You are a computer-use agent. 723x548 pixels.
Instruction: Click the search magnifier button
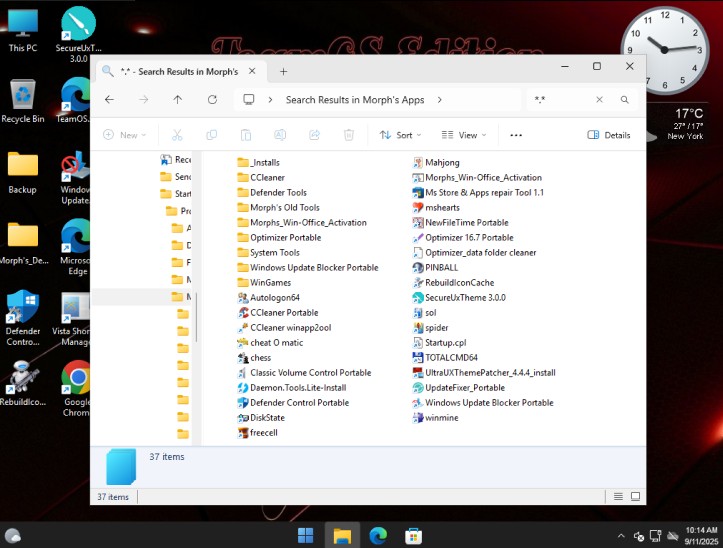click(624, 100)
